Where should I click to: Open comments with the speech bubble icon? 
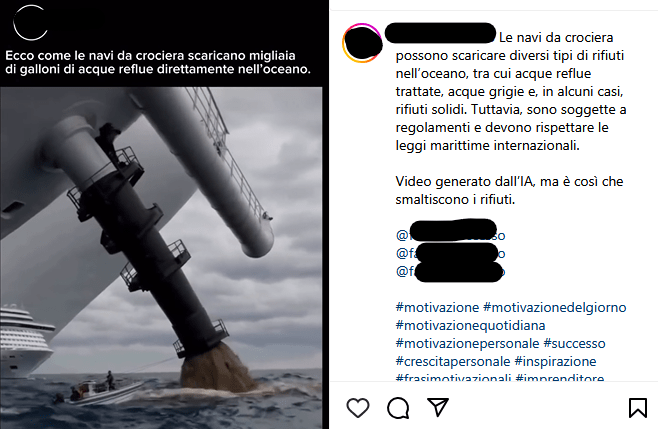coord(398,408)
